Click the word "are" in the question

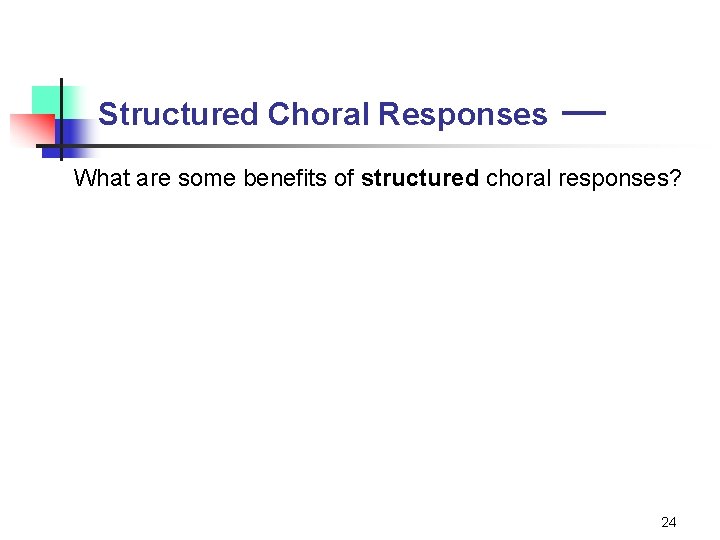click(x=153, y=179)
